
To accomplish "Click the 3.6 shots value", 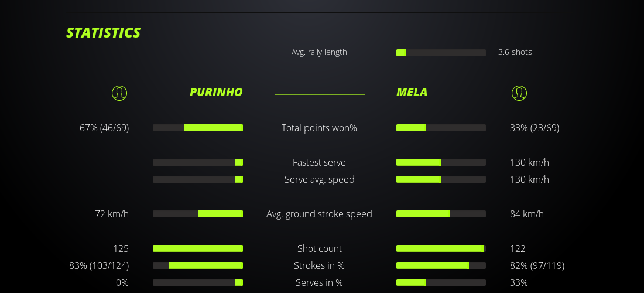I will click(x=515, y=52).
